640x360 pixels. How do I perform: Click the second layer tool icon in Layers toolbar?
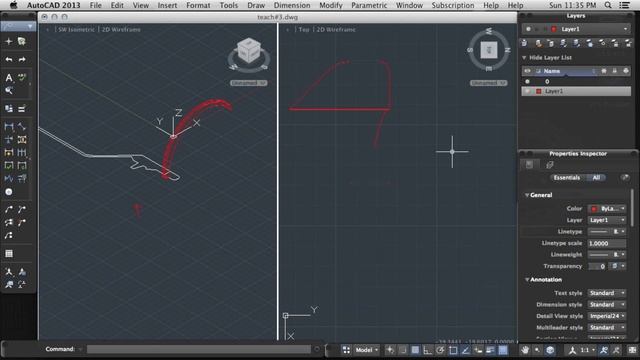[538, 43]
